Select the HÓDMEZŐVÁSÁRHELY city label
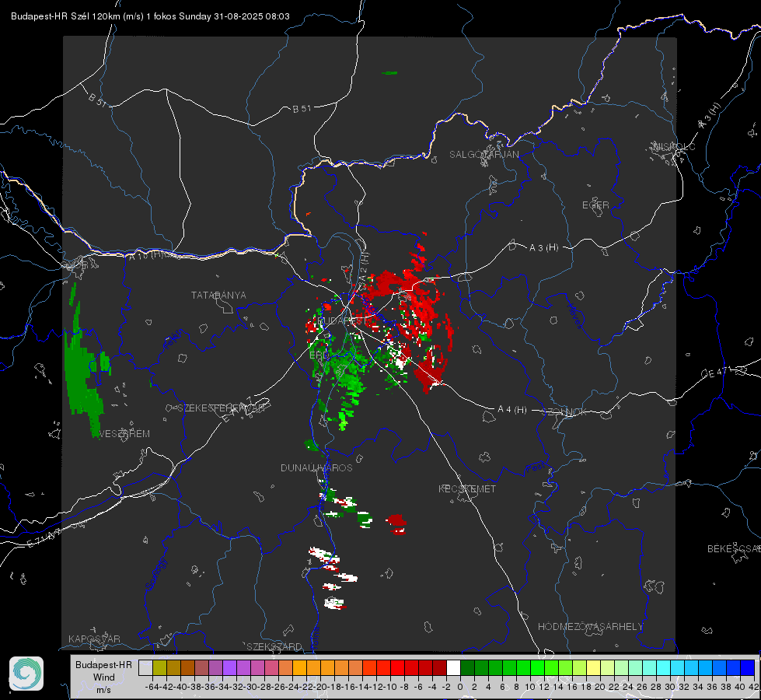The height and width of the screenshot is (700, 761). pyautogui.click(x=590, y=627)
